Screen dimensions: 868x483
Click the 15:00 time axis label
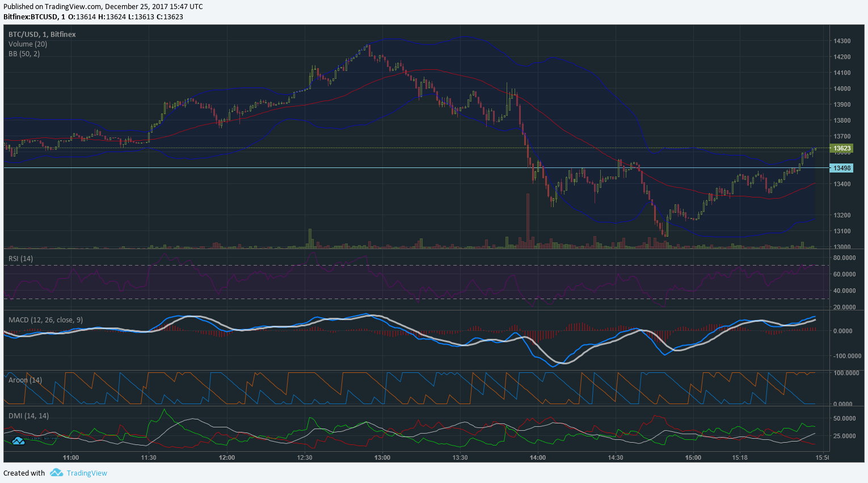693,457
